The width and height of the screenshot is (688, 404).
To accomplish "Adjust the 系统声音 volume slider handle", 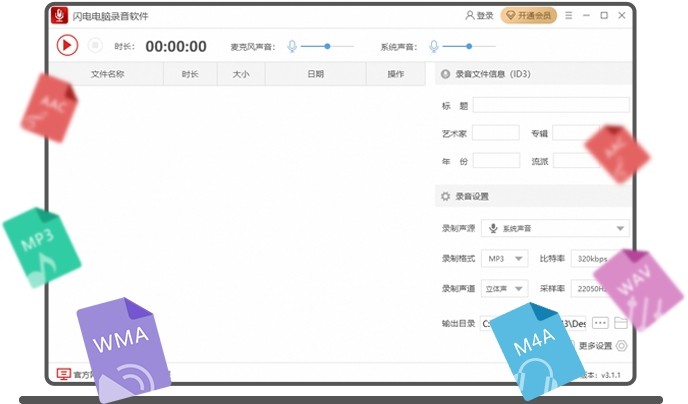I will (469, 46).
